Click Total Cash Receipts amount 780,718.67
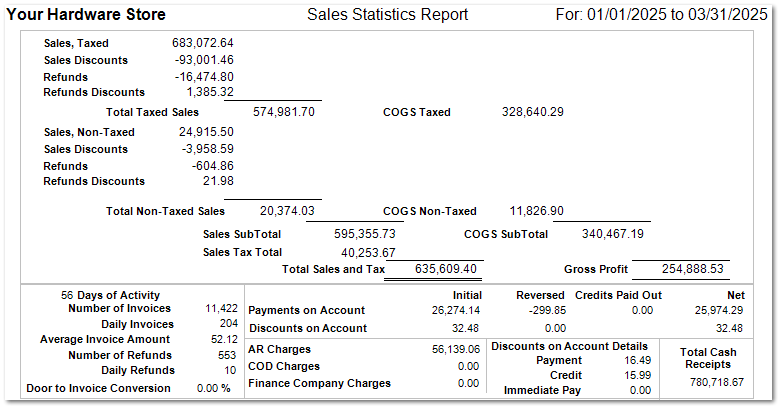 717,382
